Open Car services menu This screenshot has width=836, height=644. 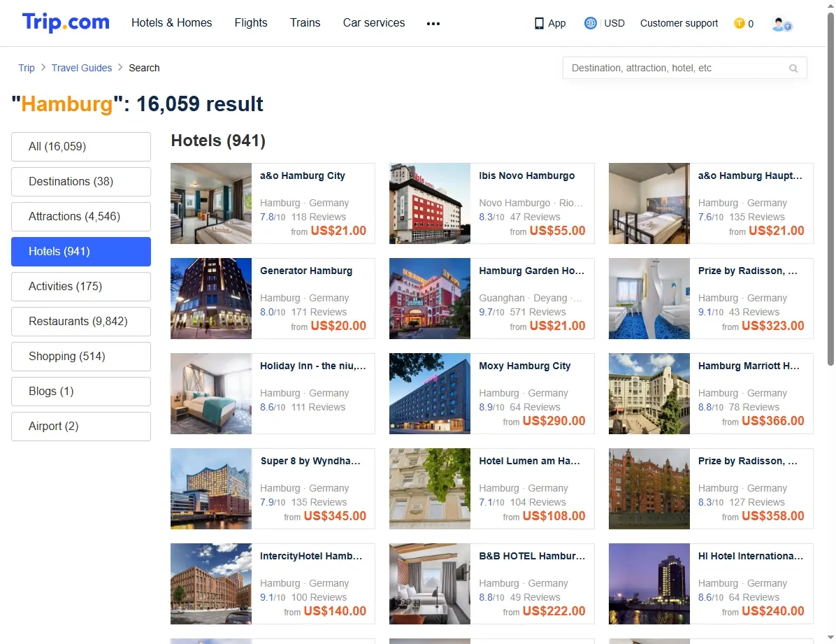(x=374, y=23)
